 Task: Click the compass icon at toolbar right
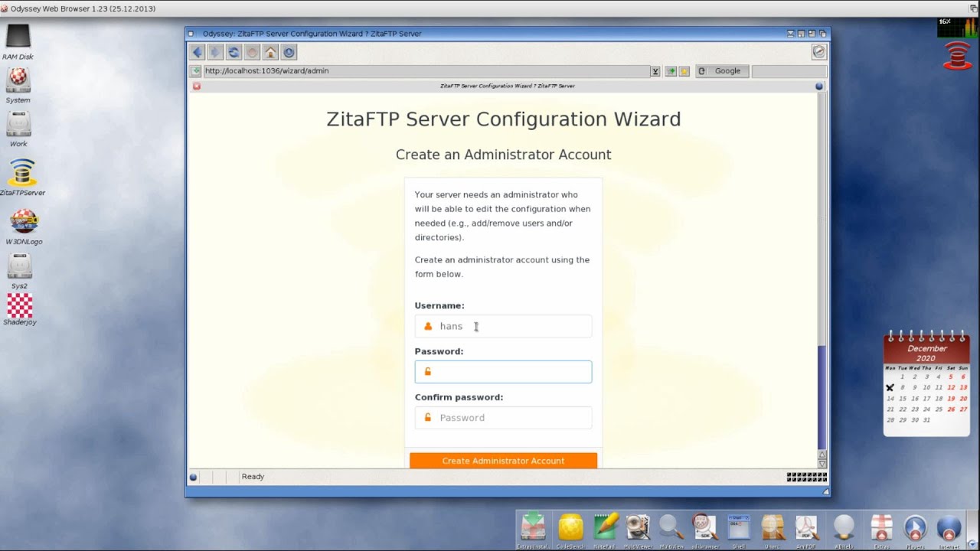818,52
